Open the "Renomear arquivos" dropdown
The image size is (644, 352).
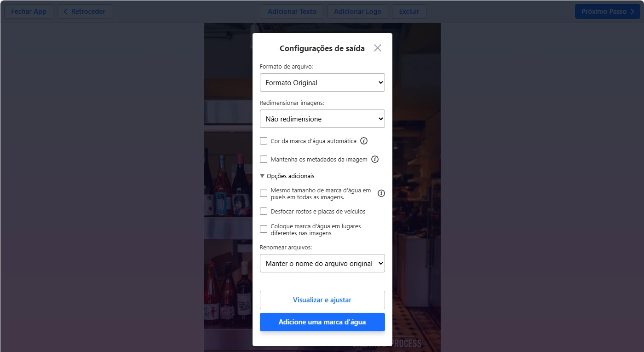click(322, 263)
